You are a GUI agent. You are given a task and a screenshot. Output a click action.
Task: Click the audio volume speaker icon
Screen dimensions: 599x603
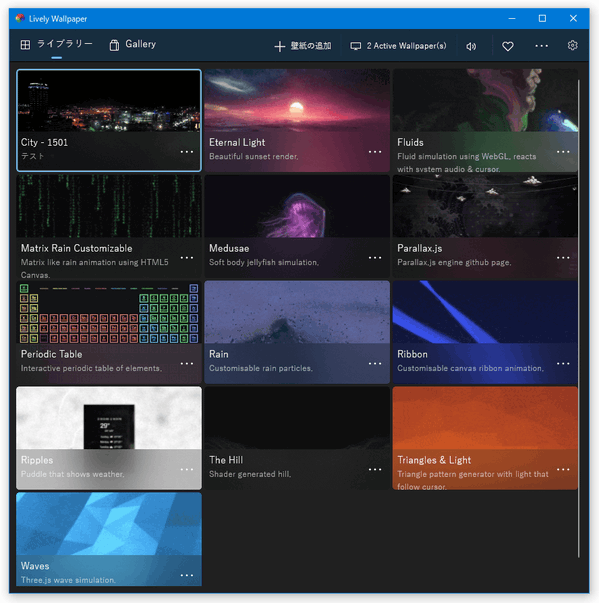471,47
